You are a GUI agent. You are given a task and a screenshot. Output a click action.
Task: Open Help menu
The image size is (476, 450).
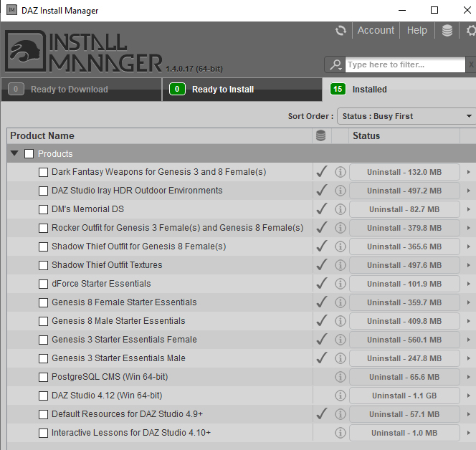click(417, 30)
